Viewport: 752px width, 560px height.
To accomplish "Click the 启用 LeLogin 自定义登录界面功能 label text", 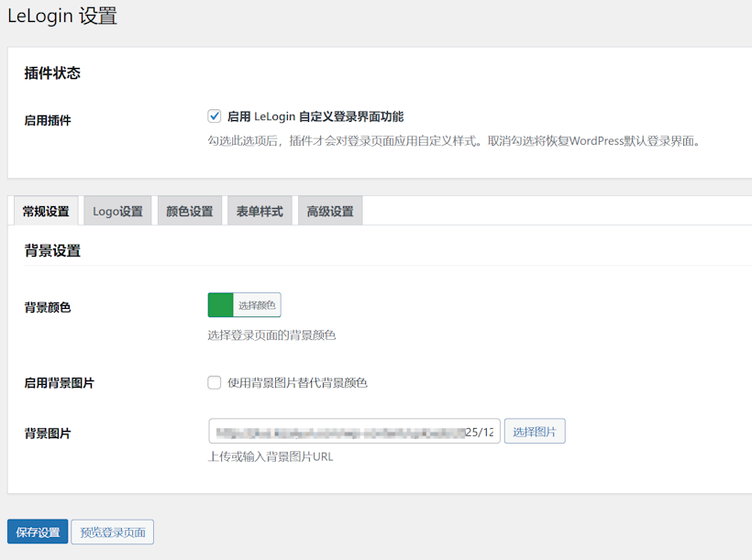I will pos(315,116).
